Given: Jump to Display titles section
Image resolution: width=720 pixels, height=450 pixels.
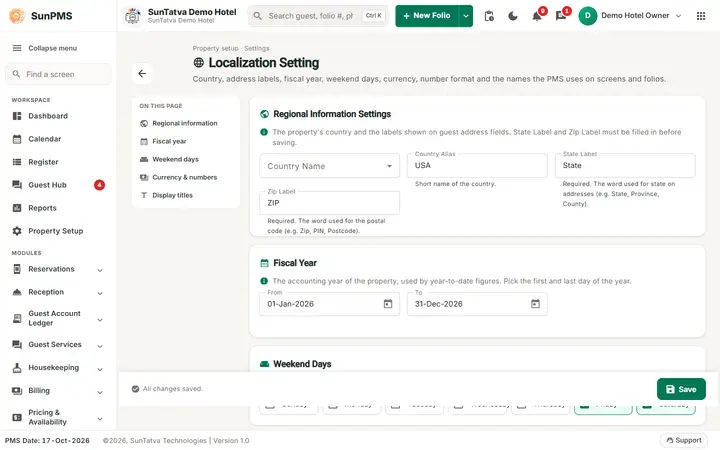Looking at the screenshot, I should click(167, 195).
